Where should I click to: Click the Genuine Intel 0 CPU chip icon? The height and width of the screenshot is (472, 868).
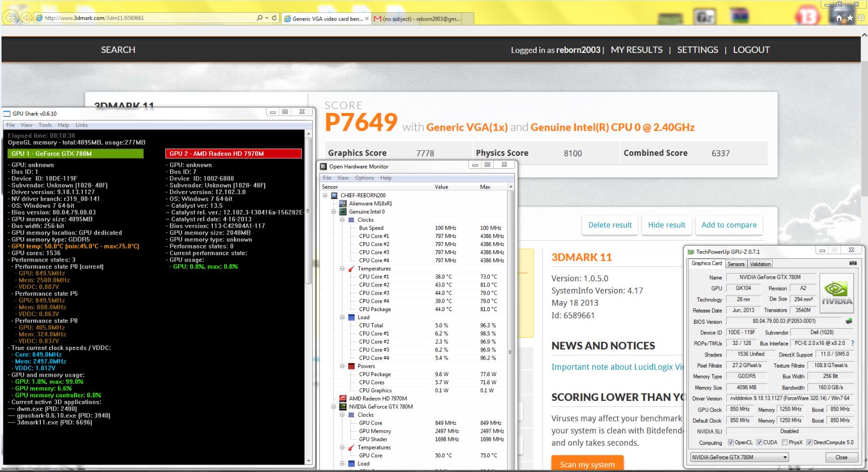(x=343, y=212)
